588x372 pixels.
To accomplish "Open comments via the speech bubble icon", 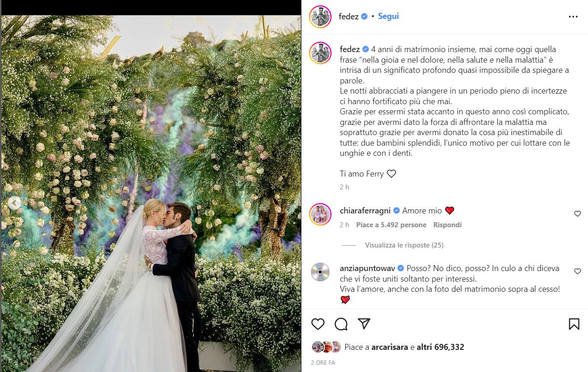I will (341, 324).
